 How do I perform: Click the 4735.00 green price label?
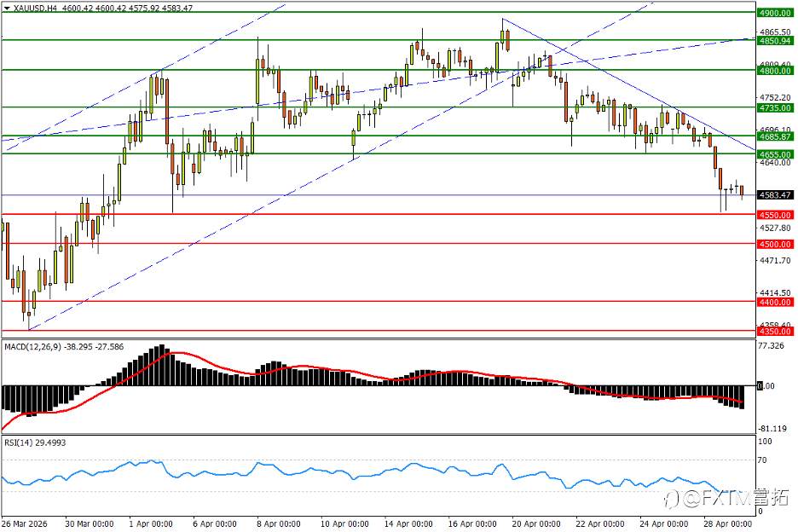tap(775, 108)
